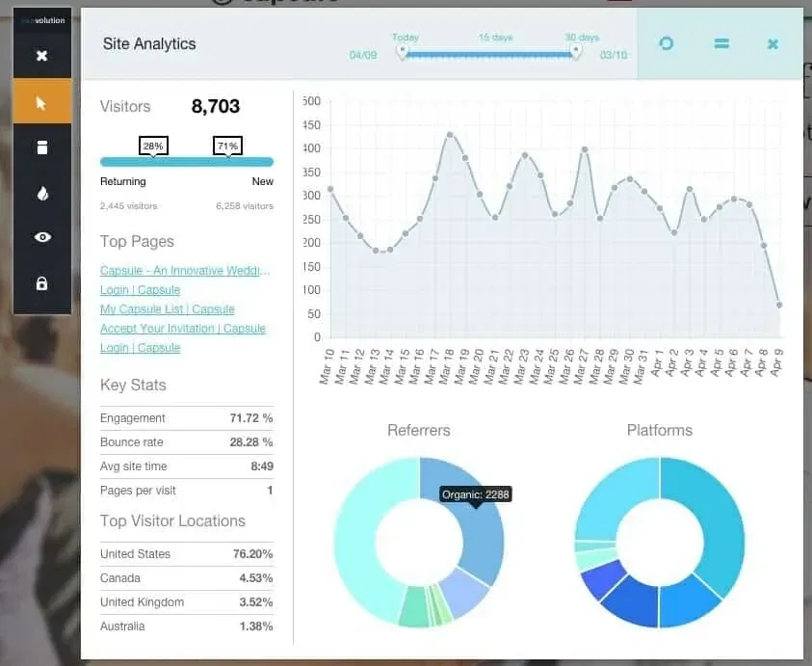The width and height of the screenshot is (812, 666).
Task: Open the page layout icon in sidebar
Action: point(41,147)
